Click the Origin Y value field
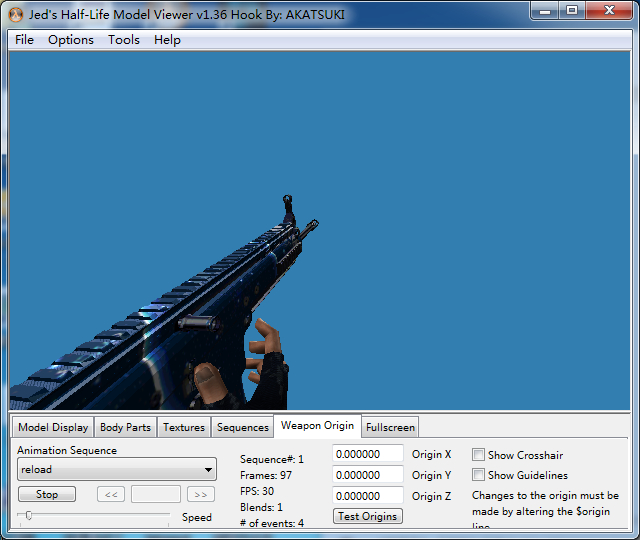Image resolution: width=640 pixels, height=540 pixels. coord(368,475)
